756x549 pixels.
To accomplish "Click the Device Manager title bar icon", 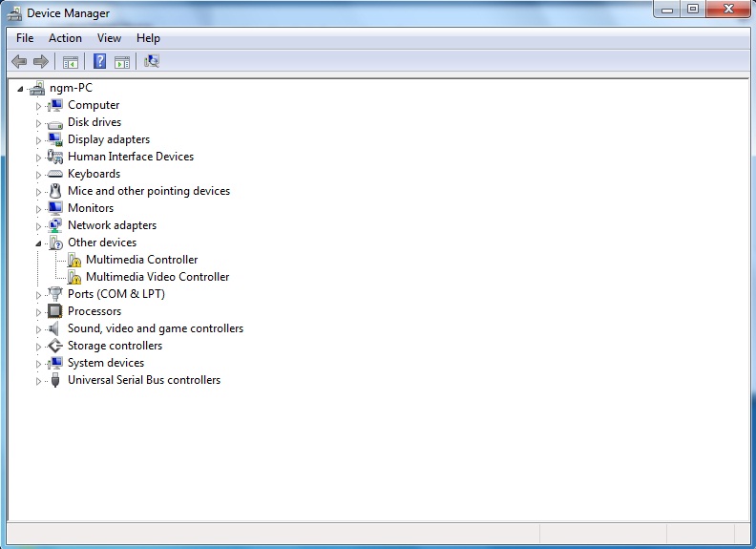I will pyautogui.click(x=14, y=13).
